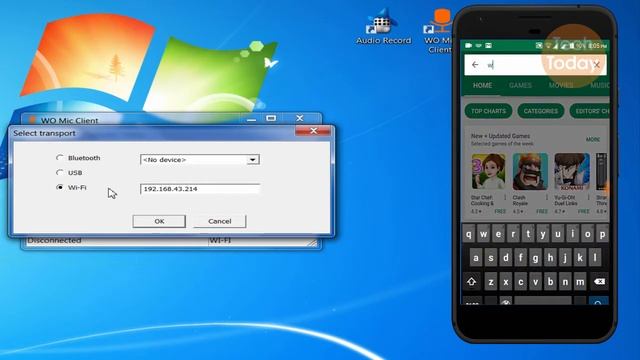Click the Disconnected status text

[54, 241]
